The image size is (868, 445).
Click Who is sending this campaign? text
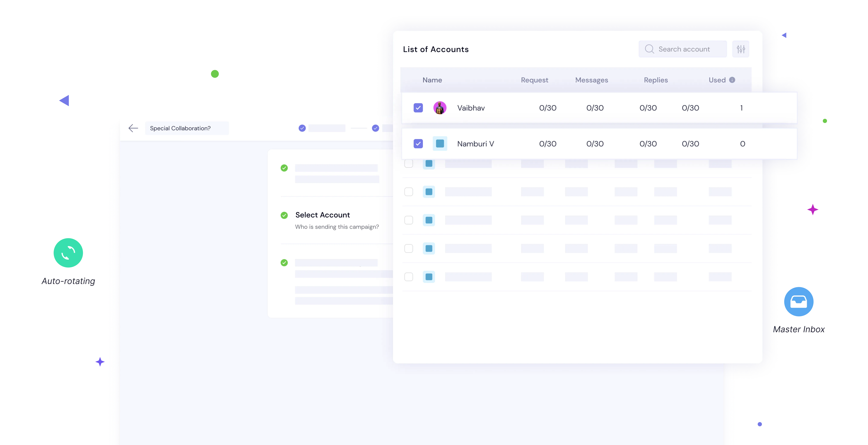pyautogui.click(x=337, y=227)
